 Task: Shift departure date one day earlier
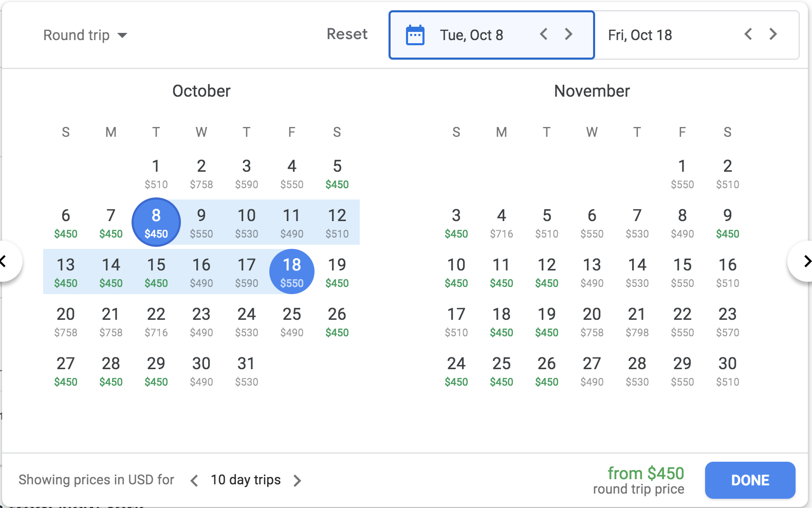pyautogui.click(x=544, y=34)
